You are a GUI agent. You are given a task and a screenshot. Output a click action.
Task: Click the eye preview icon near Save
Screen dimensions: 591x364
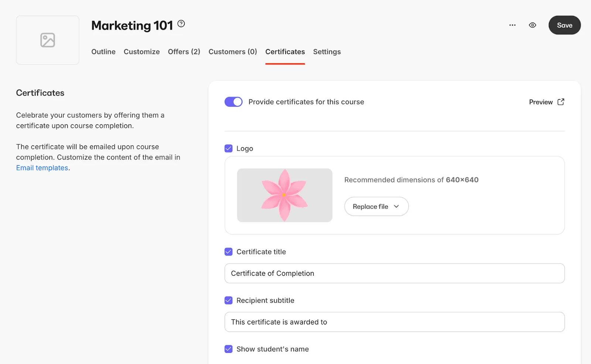532,25
